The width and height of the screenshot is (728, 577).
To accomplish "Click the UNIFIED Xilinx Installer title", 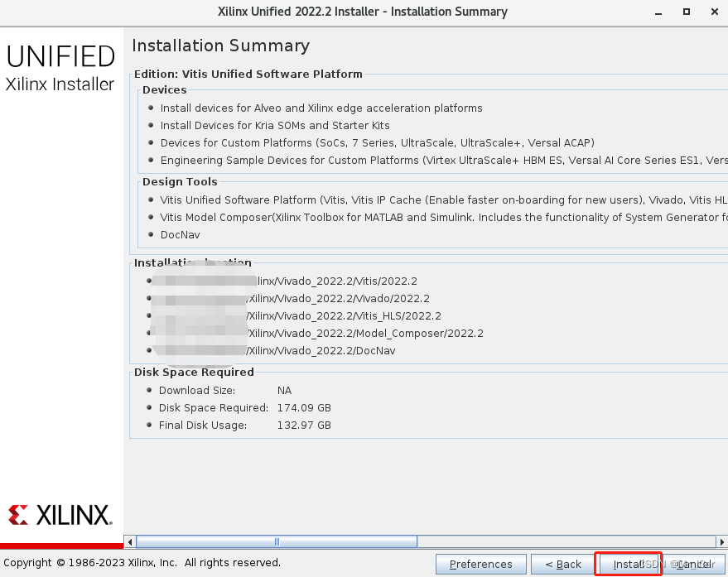I will click(x=60, y=68).
